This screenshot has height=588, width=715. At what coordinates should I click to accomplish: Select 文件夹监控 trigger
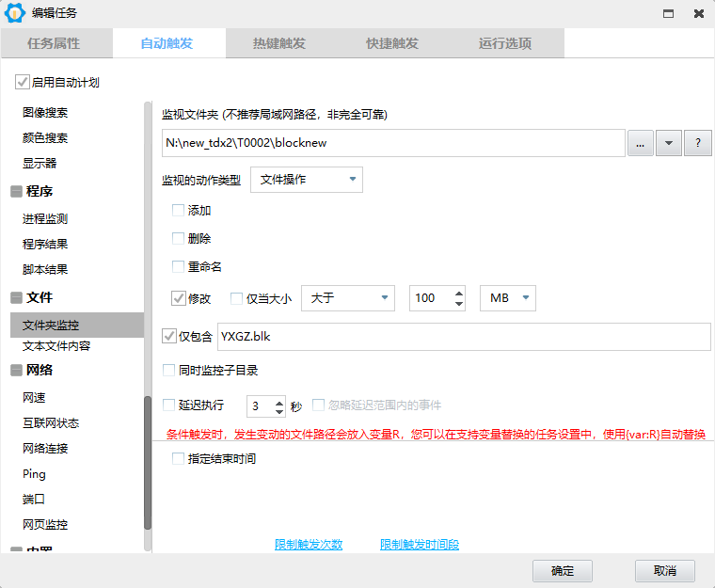76,325
